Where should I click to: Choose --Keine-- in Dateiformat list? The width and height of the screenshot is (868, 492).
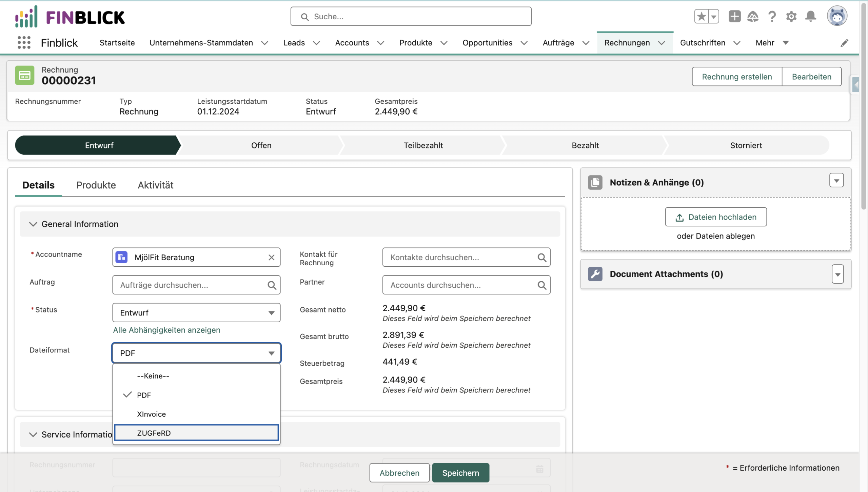pos(196,376)
